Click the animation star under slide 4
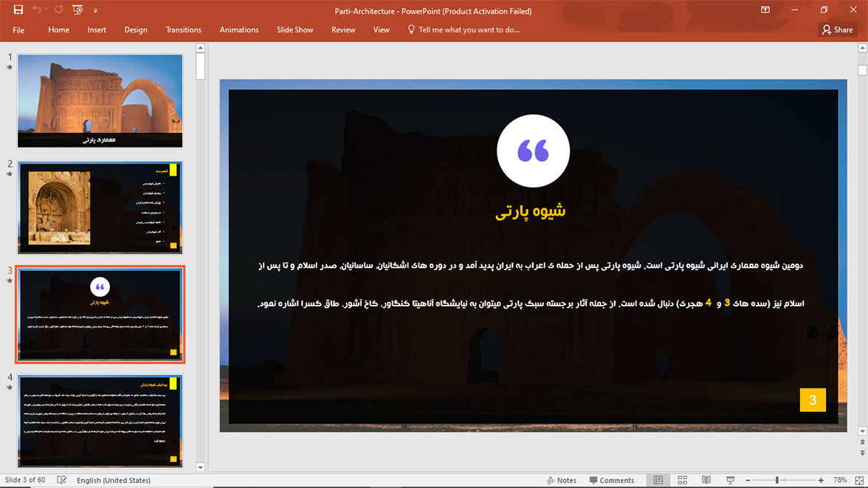Image resolution: width=868 pixels, height=488 pixels. point(10,388)
